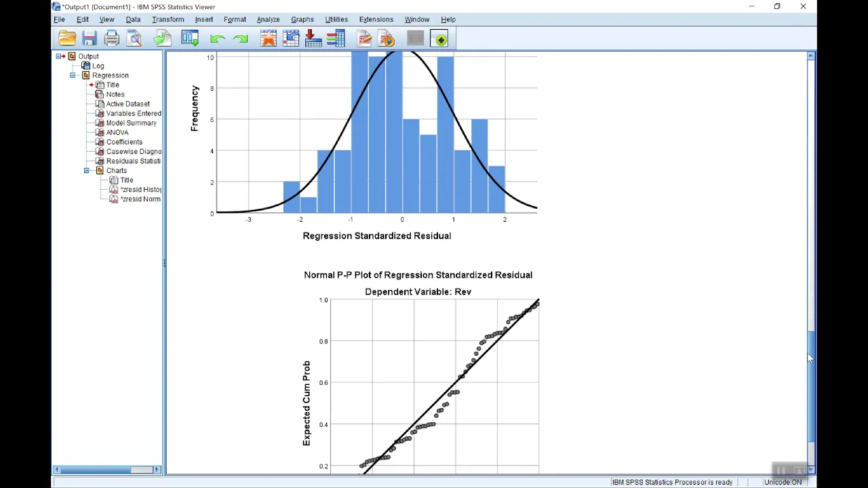Open the File menu

60,20
